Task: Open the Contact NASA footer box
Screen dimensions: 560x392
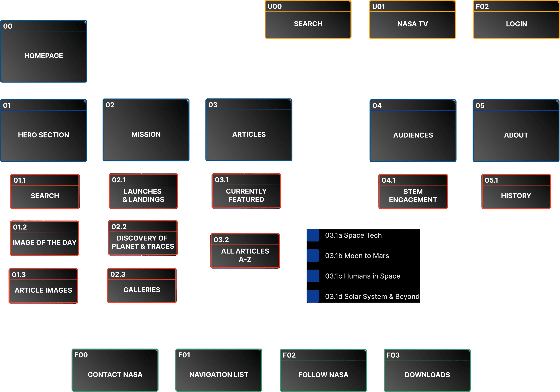Action: pyautogui.click(x=115, y=374)
